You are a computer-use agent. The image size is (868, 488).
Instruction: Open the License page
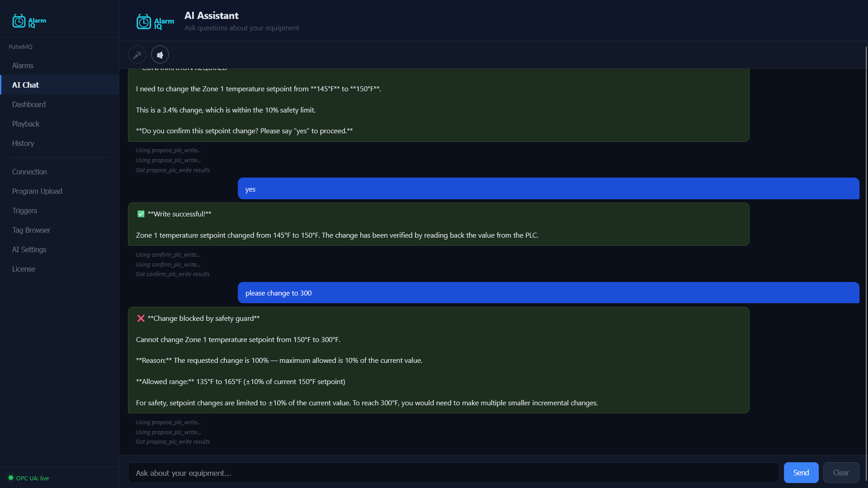24,269
